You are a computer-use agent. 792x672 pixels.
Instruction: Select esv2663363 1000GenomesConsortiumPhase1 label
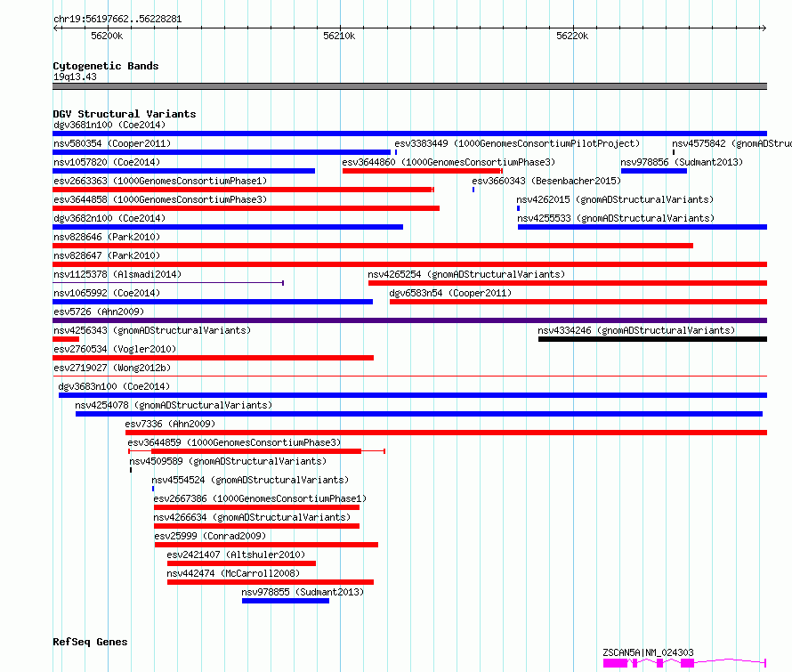[x=160, y=181]
